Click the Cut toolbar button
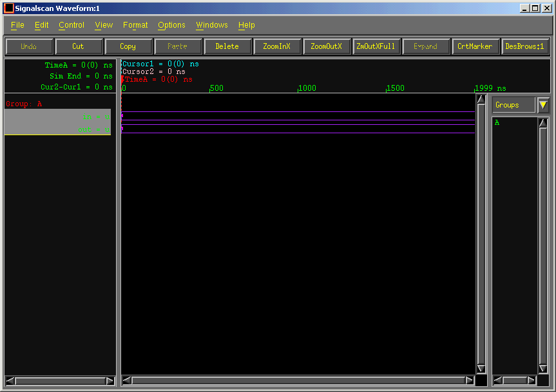 78,46
